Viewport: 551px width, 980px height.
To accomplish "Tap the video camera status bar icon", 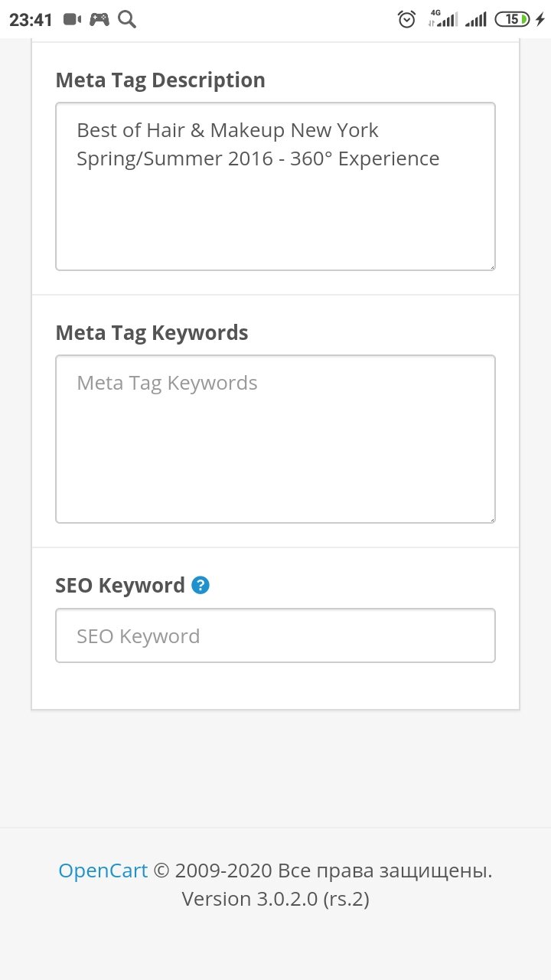I will (72, 20).
